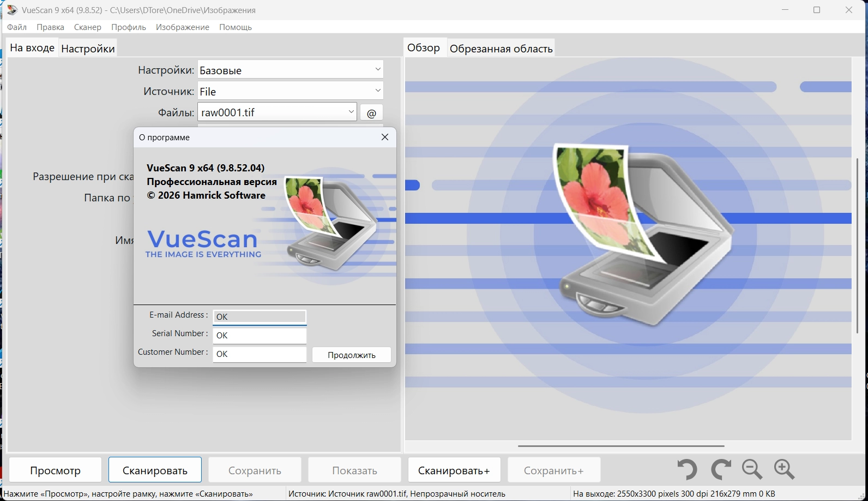Click the @ file browse button
The width and height of the screenshot is (868, 501).
point(371,112)
